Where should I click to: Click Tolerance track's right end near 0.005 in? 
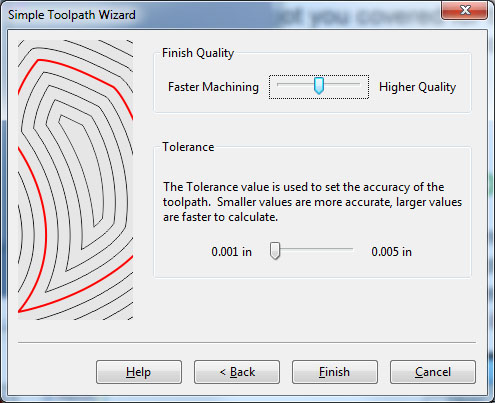351,249
